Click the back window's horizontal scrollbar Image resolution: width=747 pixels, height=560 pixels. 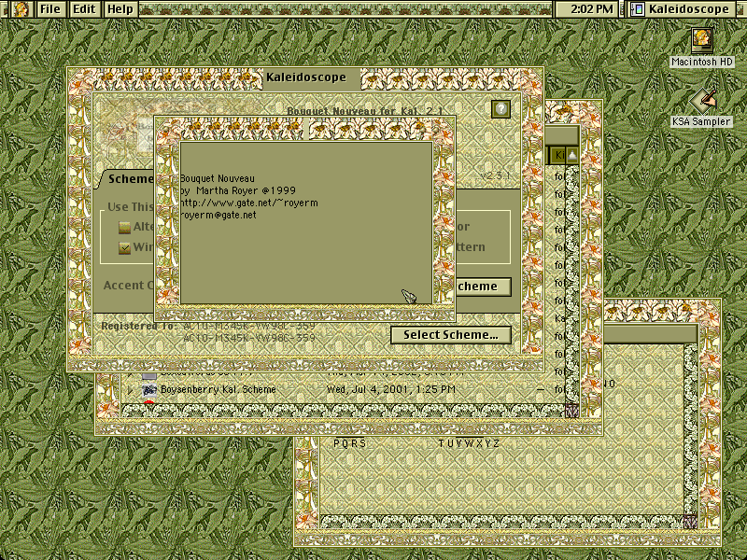(x=501, y=522)
